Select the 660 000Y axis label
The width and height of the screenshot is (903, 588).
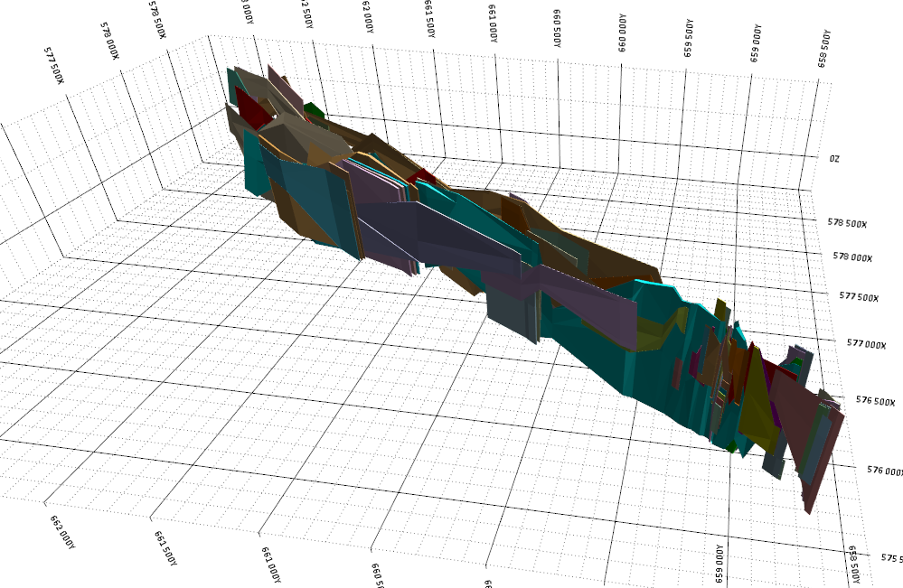click(622, 33)
